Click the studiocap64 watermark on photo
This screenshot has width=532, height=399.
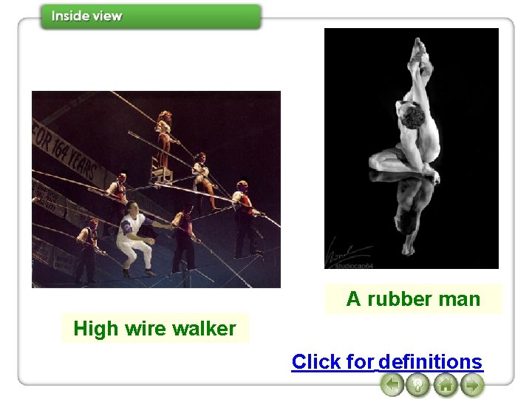pyautogui.click(x=354, y=266)
